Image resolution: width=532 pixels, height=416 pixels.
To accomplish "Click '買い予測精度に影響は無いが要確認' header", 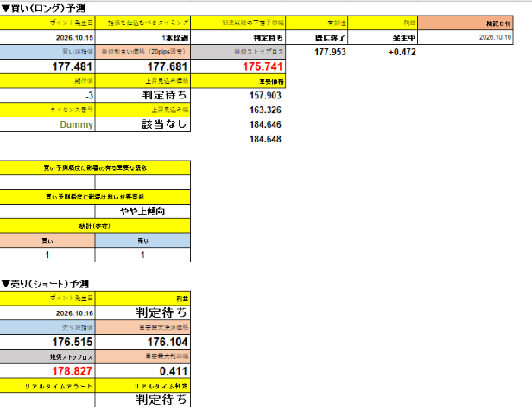I will pyautogui.click(x=95, y=197).
